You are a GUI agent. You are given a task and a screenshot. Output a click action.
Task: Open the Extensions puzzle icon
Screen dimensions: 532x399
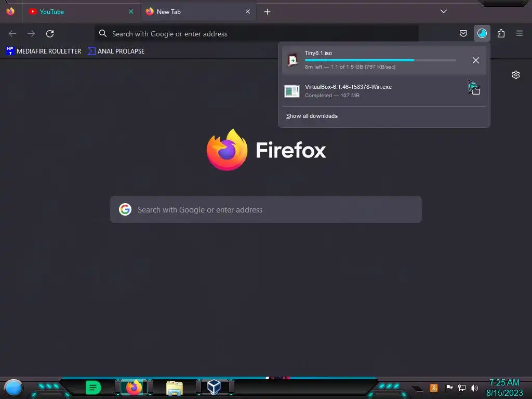coord(501,33)
